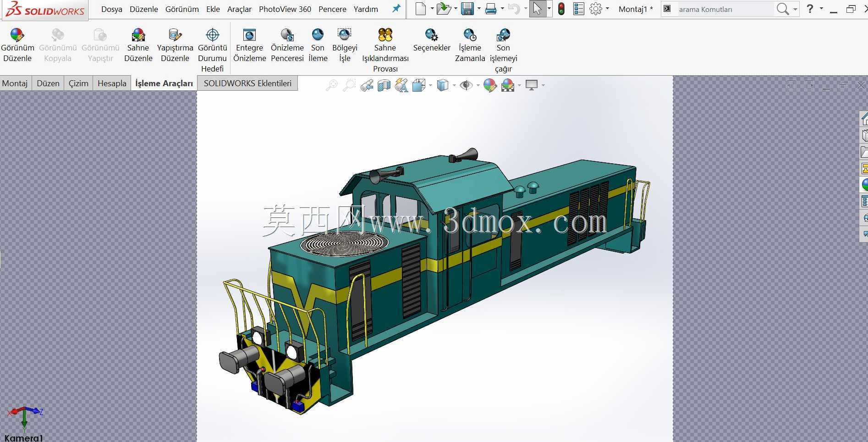Choose Bölgeyi İşle render region

click(345, 45)
